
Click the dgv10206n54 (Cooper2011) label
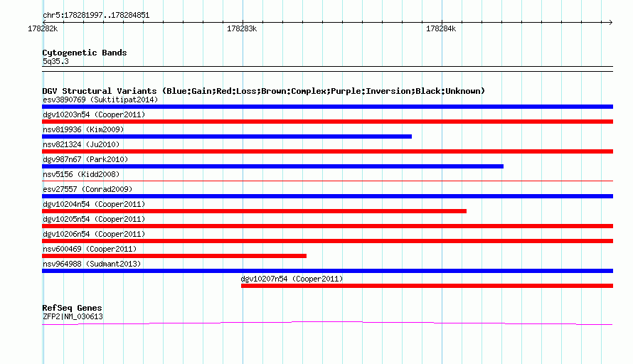pos(94,234)
